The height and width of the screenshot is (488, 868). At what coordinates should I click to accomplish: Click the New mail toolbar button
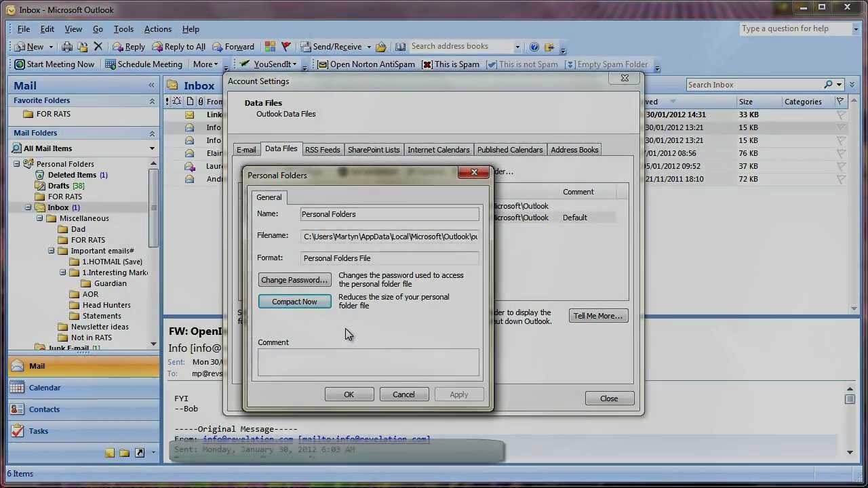pos(28,47)
